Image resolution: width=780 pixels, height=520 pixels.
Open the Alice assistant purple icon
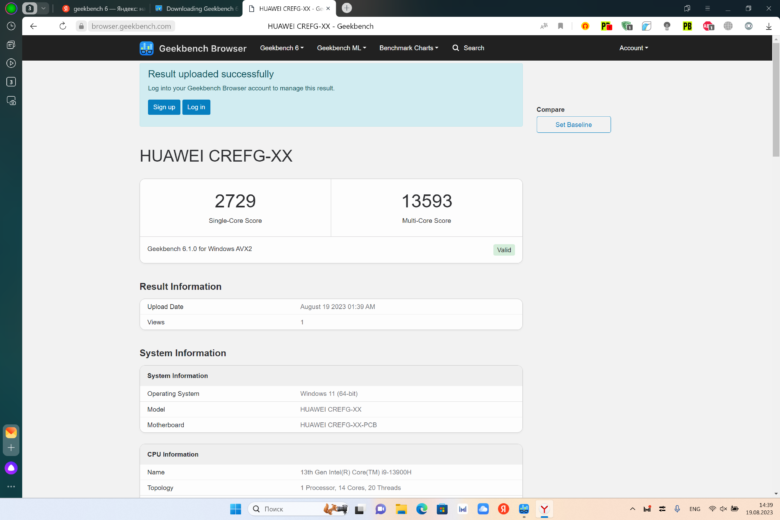[11, 468]
